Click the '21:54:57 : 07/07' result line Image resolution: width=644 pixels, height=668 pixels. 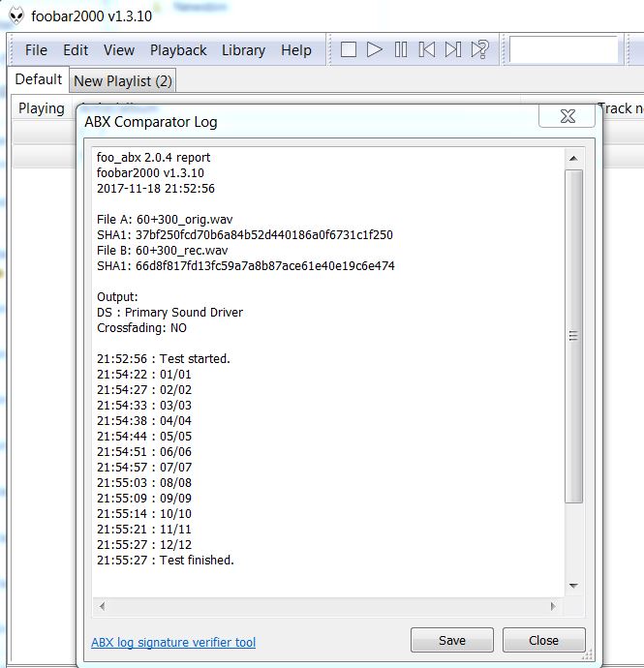click(x=144, y=468)
